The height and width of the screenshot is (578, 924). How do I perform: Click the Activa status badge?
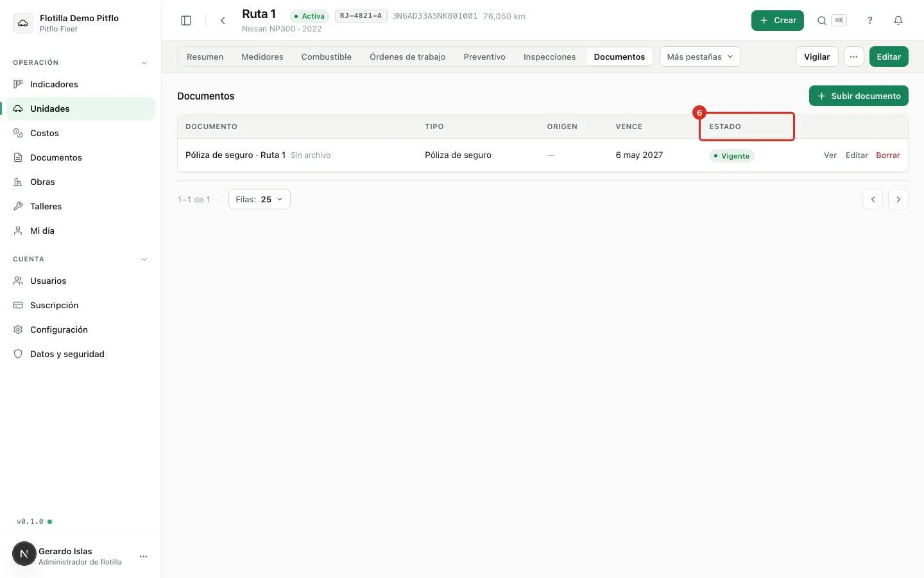(309, 16)
